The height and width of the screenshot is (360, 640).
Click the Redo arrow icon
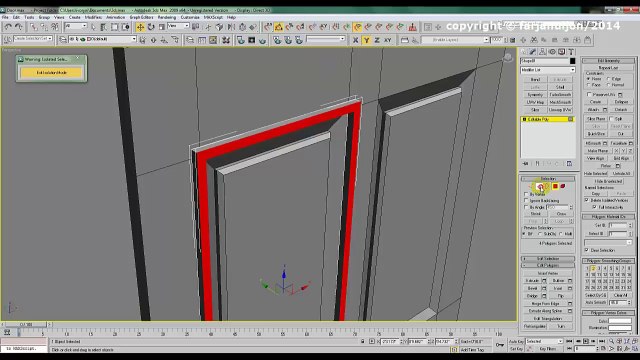19,27
